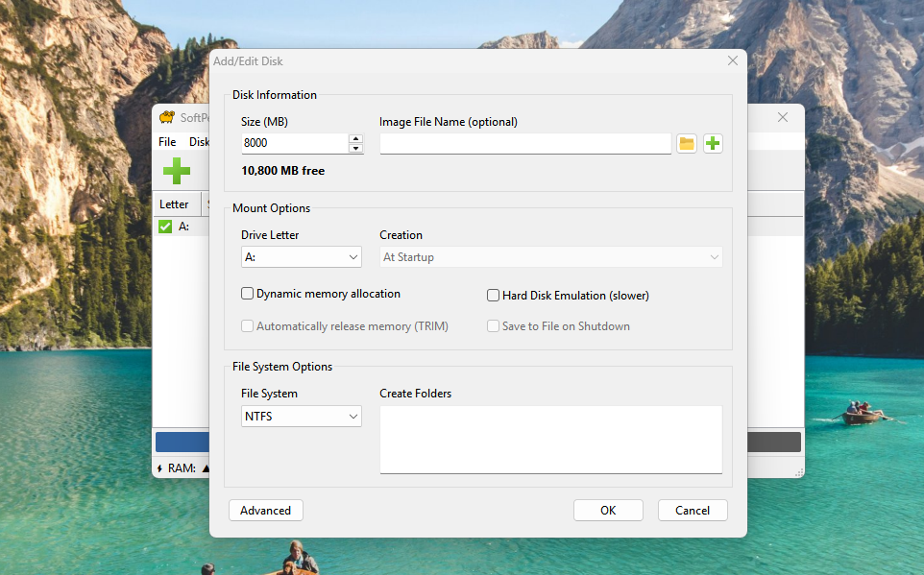Click the folder icon to browse image file

point(686,144)
